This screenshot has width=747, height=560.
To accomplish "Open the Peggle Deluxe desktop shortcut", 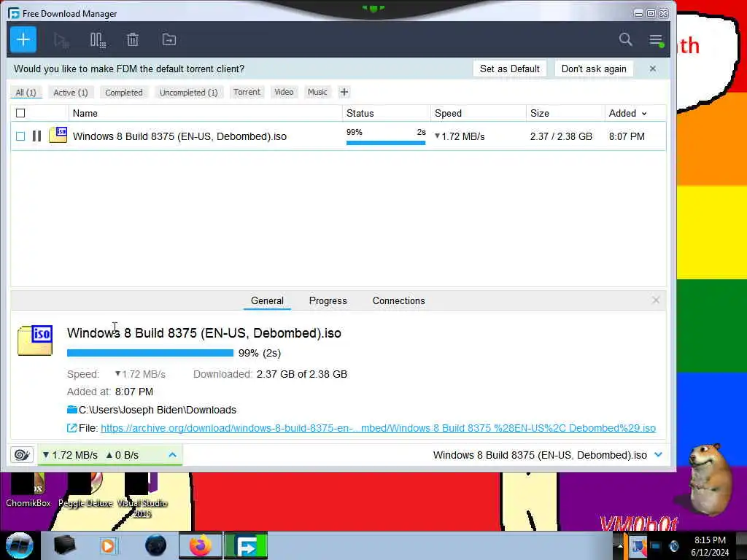I will tap(85, 490).
